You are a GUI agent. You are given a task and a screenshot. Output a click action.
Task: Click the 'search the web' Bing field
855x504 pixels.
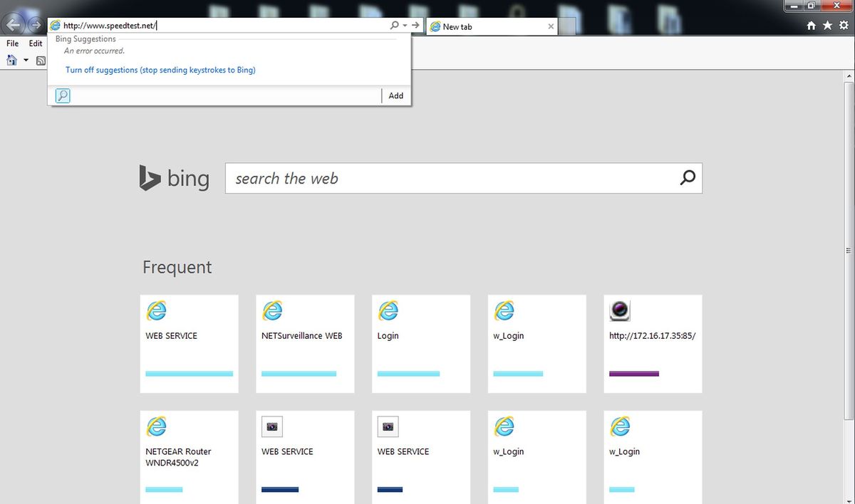(452, 179)
